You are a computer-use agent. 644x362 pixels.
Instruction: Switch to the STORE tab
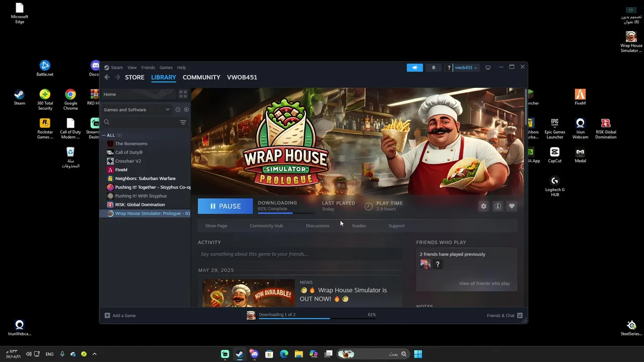[x=134, y=77]
